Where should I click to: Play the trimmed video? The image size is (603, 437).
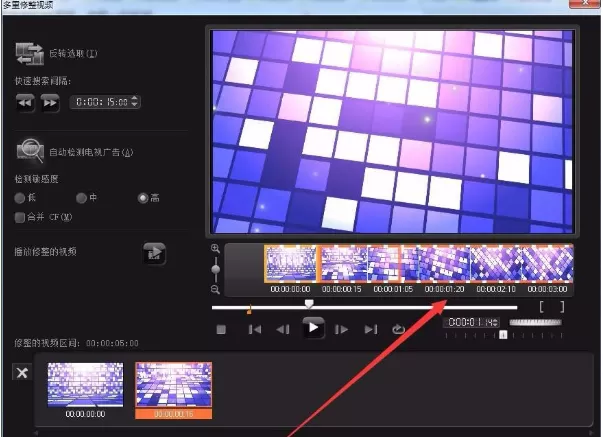point(154,254)
